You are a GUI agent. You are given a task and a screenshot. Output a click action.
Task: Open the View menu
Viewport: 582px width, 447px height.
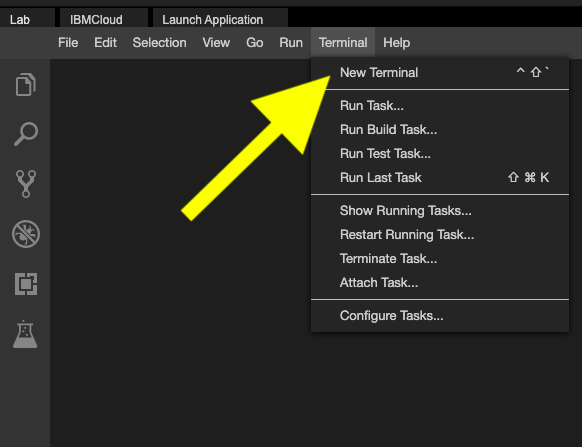click(216, 43)
